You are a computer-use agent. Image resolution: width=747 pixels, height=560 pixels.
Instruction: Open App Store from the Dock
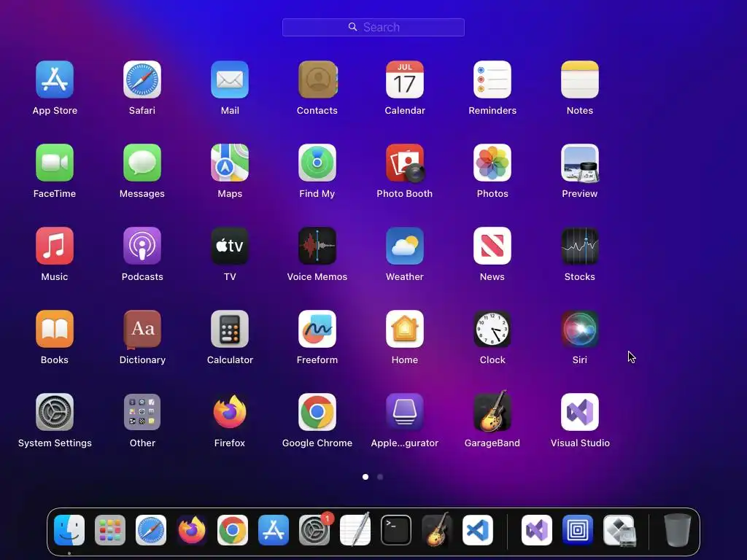click(x=274, y=530)
